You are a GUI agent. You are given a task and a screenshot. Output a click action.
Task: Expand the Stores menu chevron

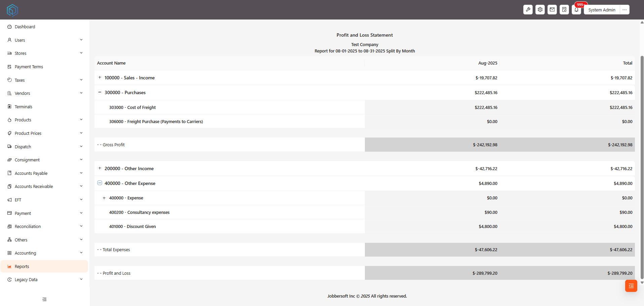[x=81, y=53]
